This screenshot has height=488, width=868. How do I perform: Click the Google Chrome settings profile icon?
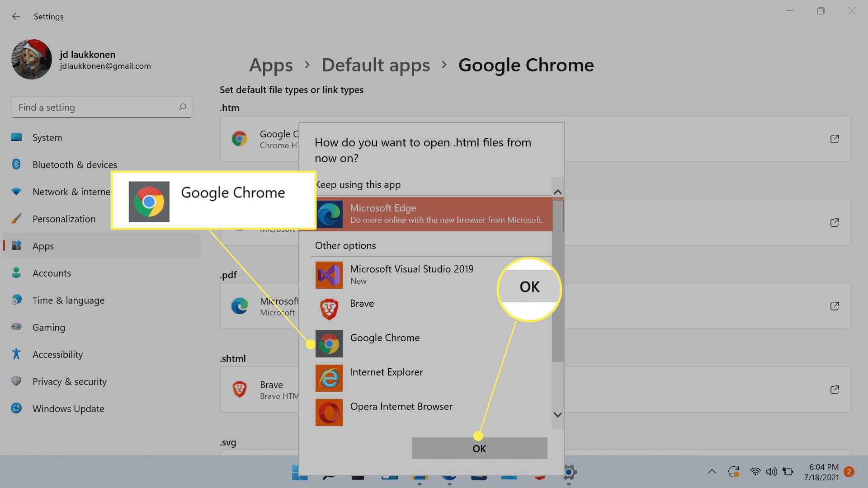tap(30, 60)
